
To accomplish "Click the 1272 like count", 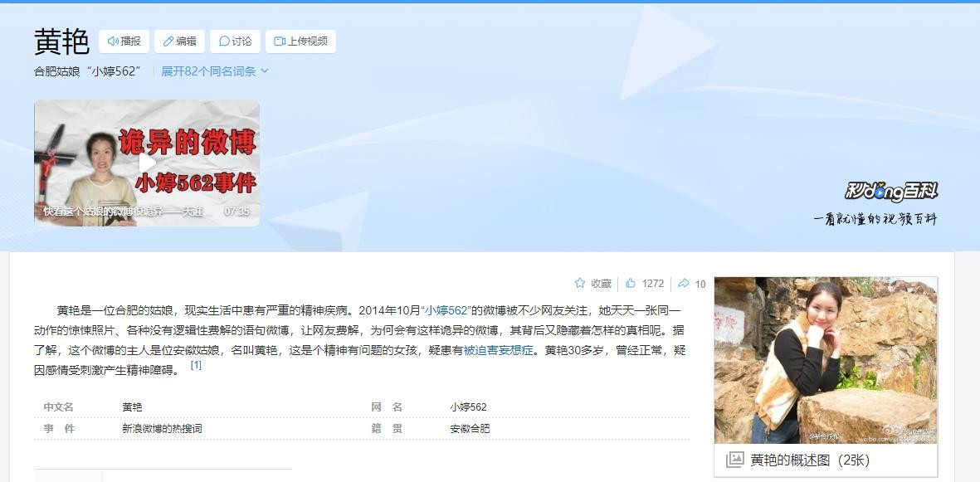I will tap(652, 283).
